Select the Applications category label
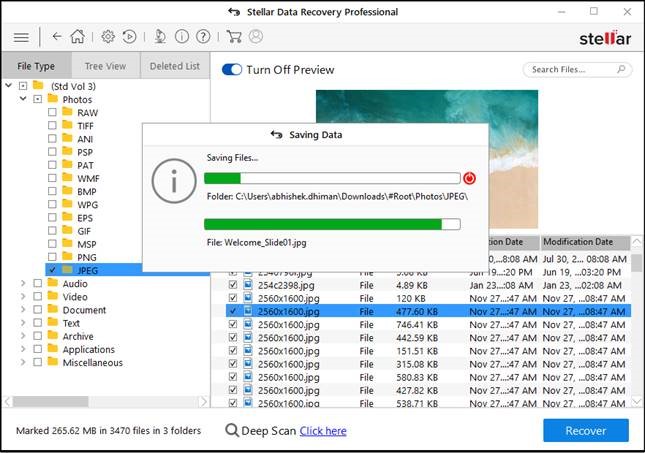The height and width of the screenshot is (453, 645). pyautogui.click(x=89, y=350)
